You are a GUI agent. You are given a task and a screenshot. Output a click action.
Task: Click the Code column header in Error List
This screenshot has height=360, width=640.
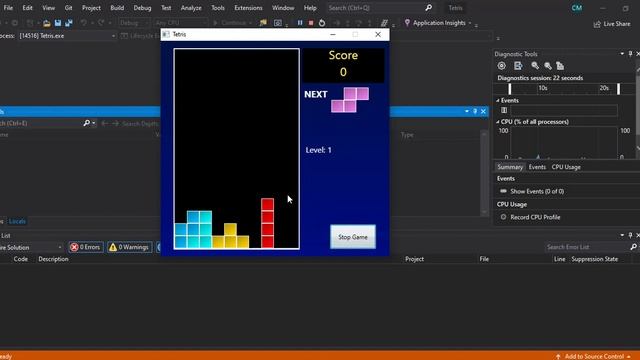point(20,259)
